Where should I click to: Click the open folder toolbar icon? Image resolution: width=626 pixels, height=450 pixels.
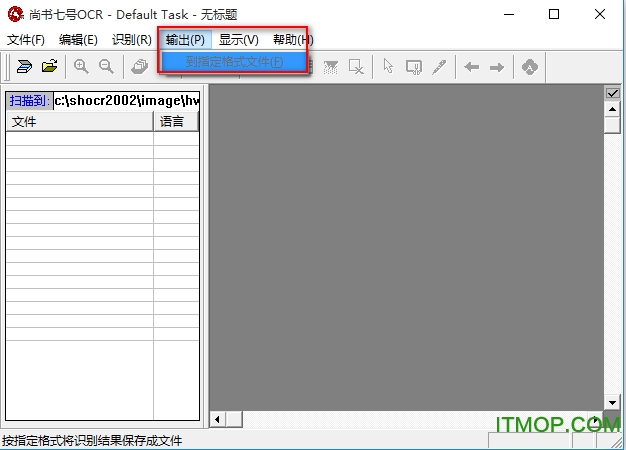(49, 67)
